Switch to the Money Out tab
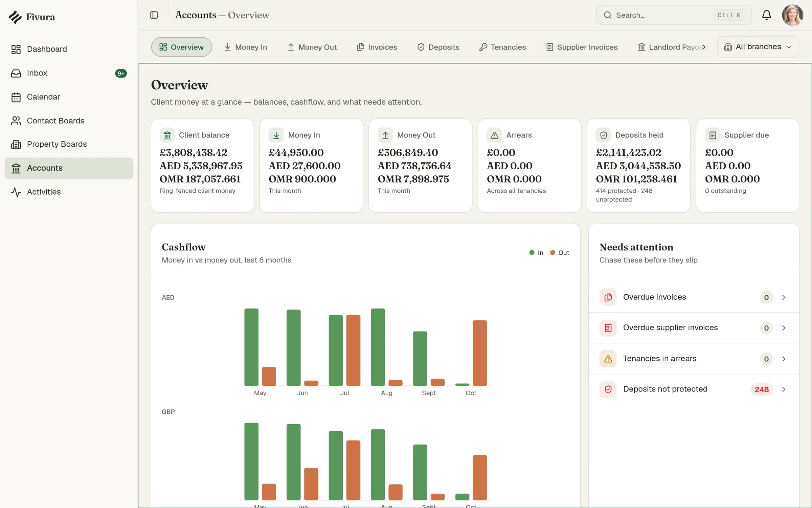The height and width of the screenshot is (508, 812). 312,47
